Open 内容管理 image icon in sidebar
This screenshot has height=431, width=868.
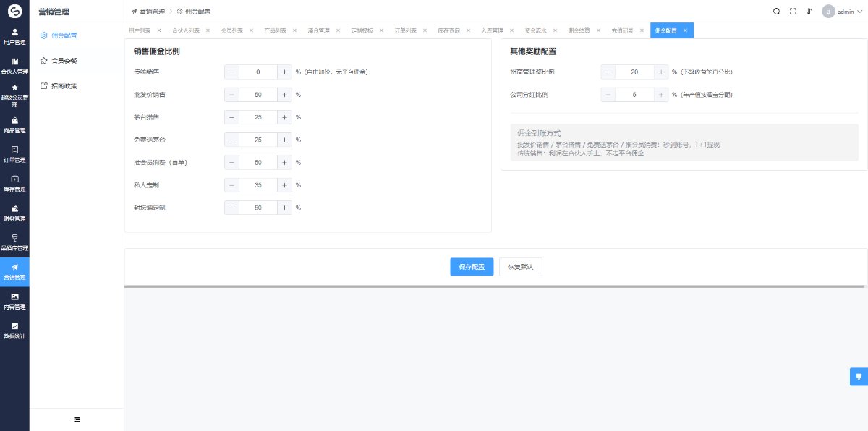pos(14,296)
